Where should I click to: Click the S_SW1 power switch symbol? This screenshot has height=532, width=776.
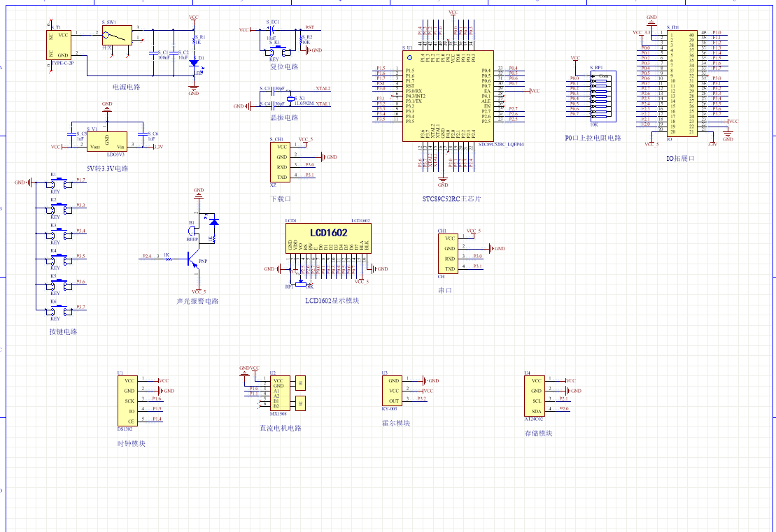[x=116, y=35]
